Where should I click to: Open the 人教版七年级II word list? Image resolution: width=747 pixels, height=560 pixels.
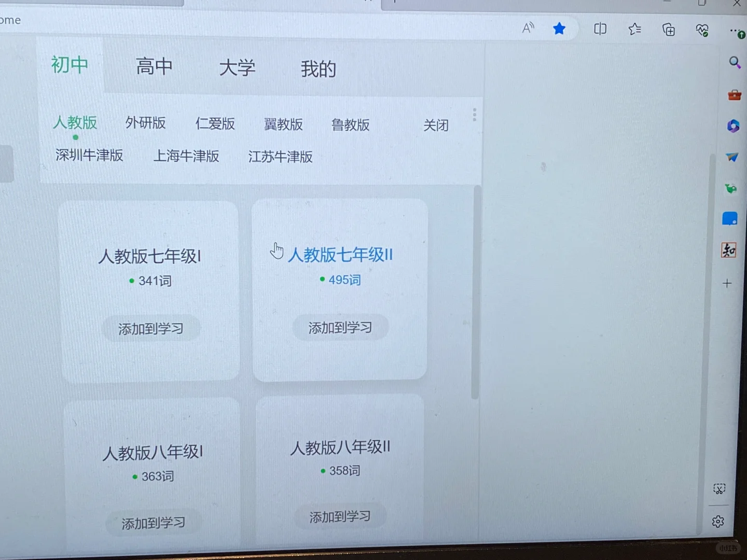click(340, 255)
